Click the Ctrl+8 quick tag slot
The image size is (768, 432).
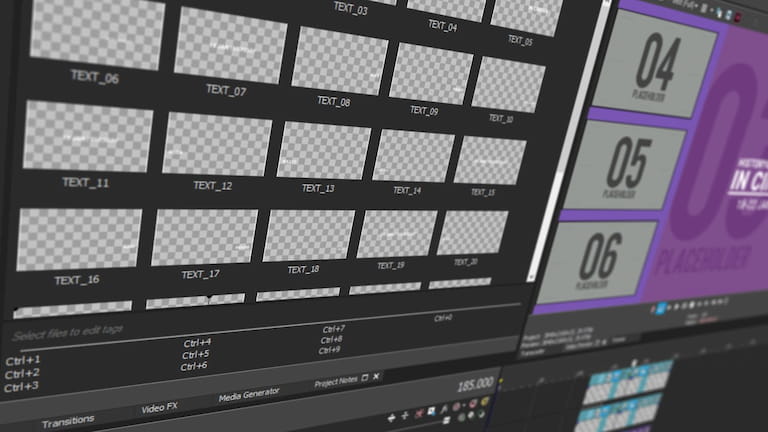(x=331, y=340)
